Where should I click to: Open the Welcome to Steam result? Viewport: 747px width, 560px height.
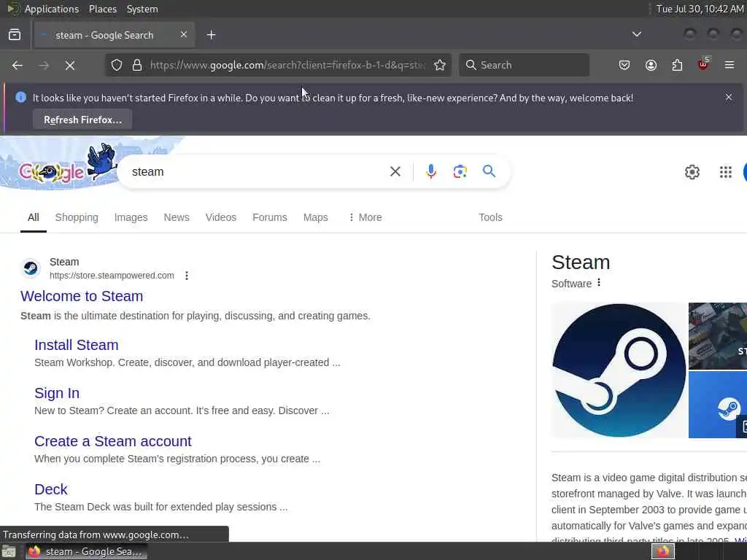(82, 296)
